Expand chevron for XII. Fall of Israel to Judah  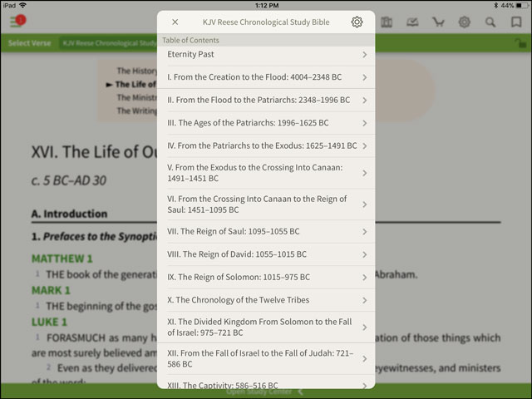(x=364, y=358)
